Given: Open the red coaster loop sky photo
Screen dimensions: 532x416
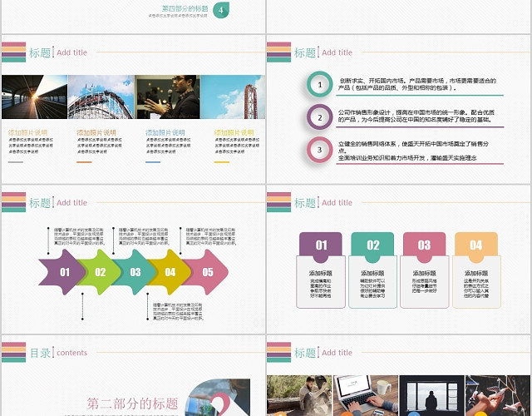Looking at the screenshot, I should click(x=233, y=97).
